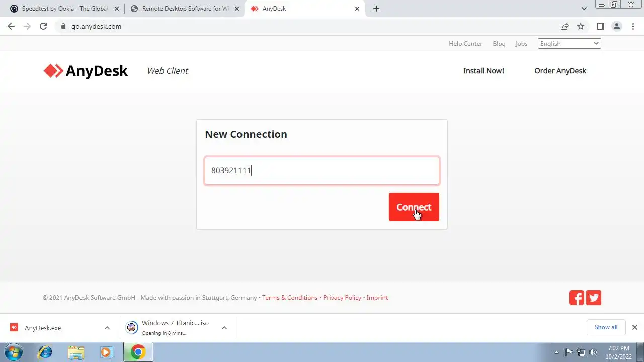The width and height of the screenshot is (644, 362).
Task: Open clock showing 7:02 PM
Action: coord(618,352)
